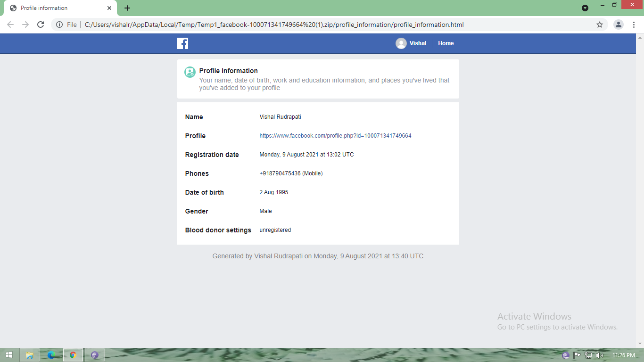Click the reload page icon
Image resolution: width=644 pixels, height=362 pixels.
[x=40, y=24]
